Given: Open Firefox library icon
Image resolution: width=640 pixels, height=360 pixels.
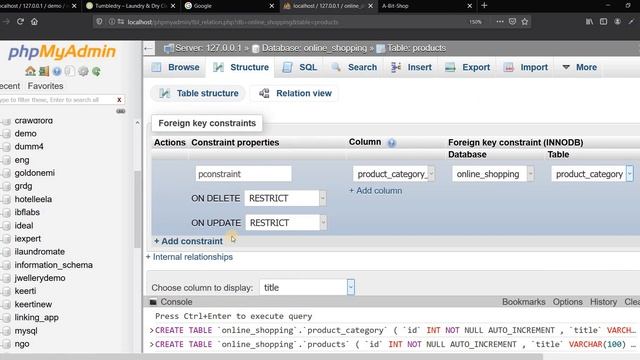Looking at the screenshot, I should point(589,22).
